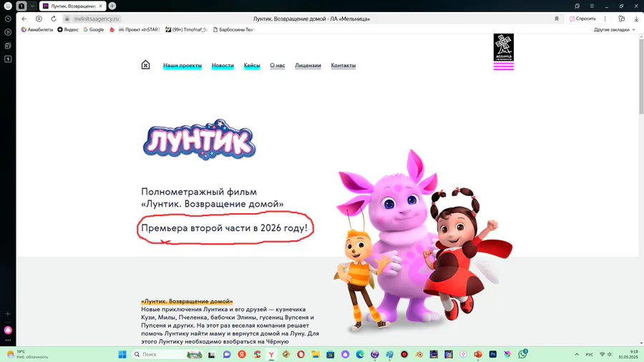Launch Opera from the taskbar
This screenshot has height=362, width=644.
pos(301,354)
